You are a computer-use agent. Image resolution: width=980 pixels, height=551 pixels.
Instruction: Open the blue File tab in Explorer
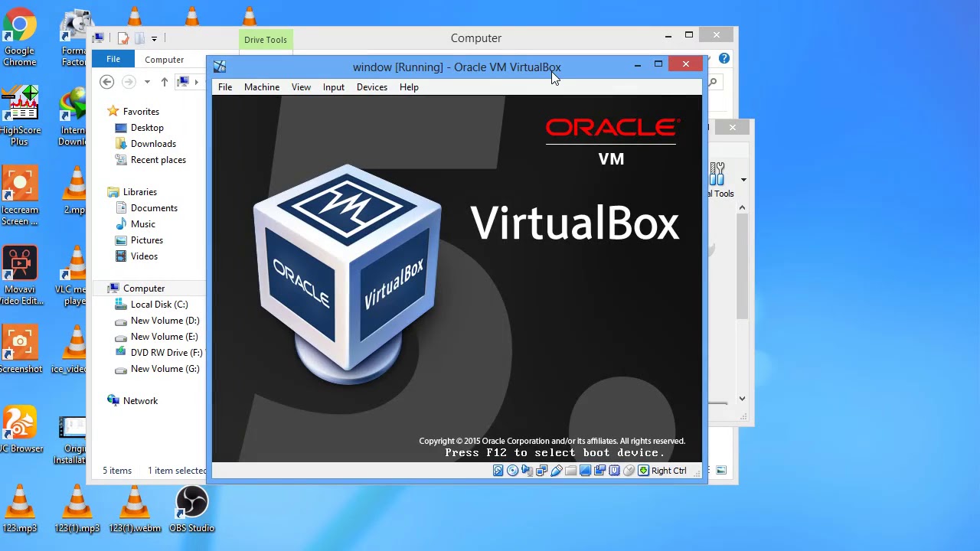[x=113, y=59]
